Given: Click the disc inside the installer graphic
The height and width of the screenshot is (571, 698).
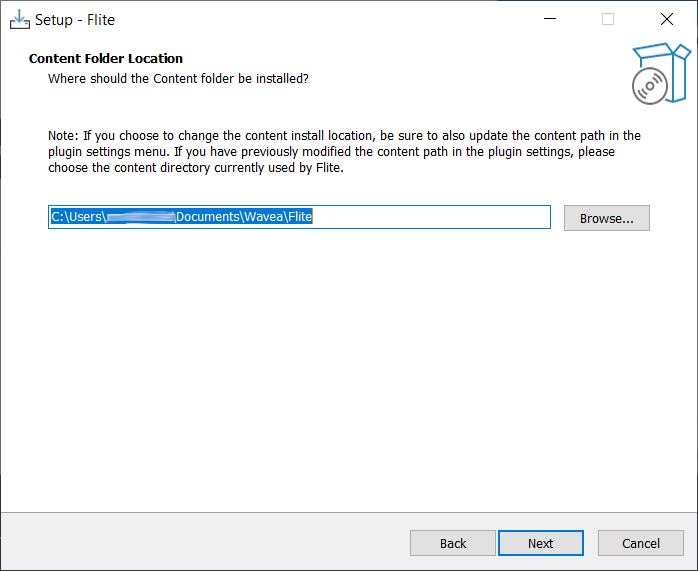Looking at the screenshot, I should point(649,87).
